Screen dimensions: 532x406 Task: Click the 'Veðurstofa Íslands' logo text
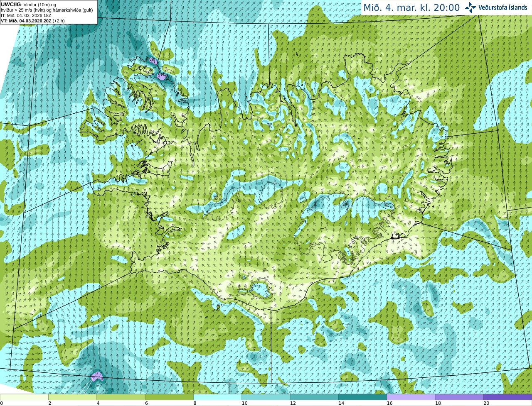[x=503, y=7]
